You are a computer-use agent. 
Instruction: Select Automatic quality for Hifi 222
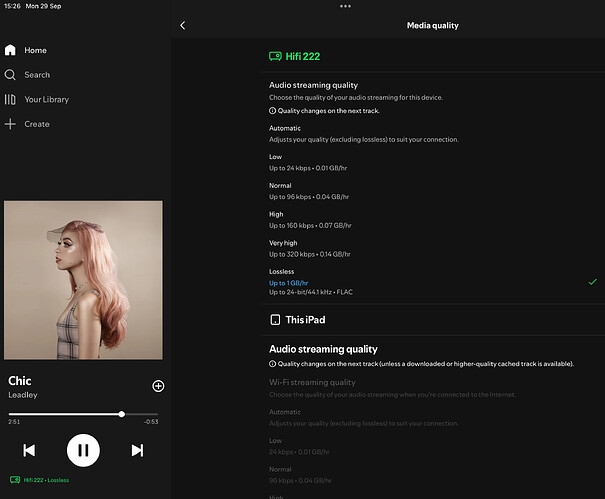(x=432, y=134)
